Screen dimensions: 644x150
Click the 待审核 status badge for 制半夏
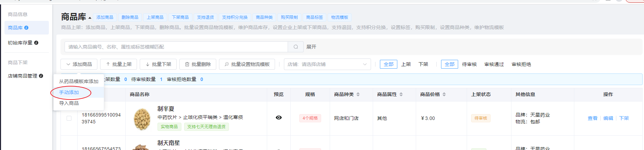(481, 118)
